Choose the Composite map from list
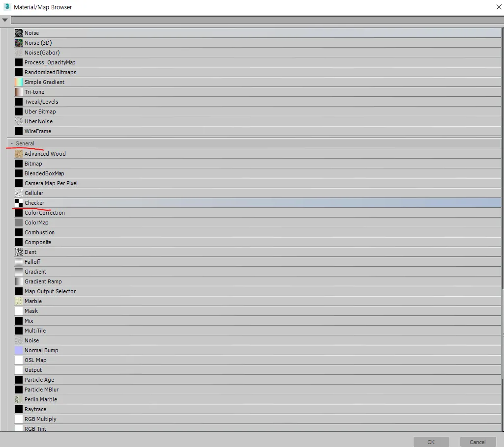The height and width of the screenshot is (447, 504). pos(38,242)
